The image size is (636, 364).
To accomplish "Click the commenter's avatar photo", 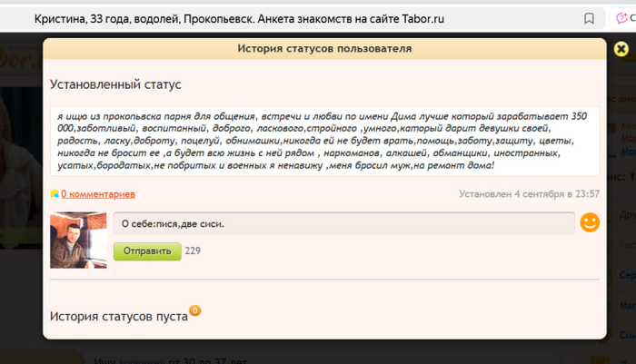I will point(78,240).
